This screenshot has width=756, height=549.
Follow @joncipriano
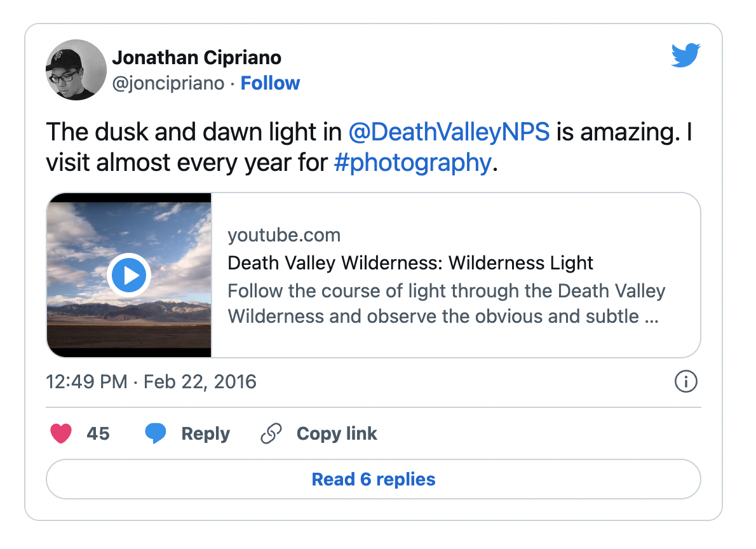click(270, 83)
